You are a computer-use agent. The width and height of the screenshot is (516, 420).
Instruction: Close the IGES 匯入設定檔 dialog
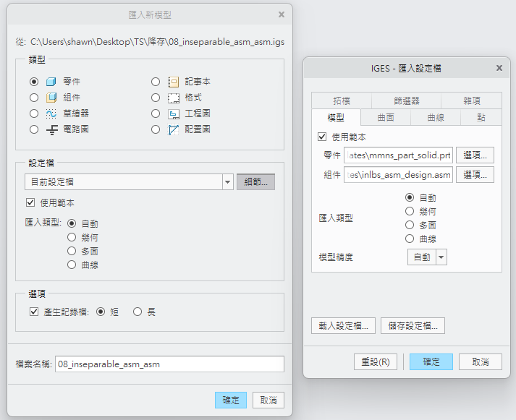pyautogui.click(x=499, y=68)
